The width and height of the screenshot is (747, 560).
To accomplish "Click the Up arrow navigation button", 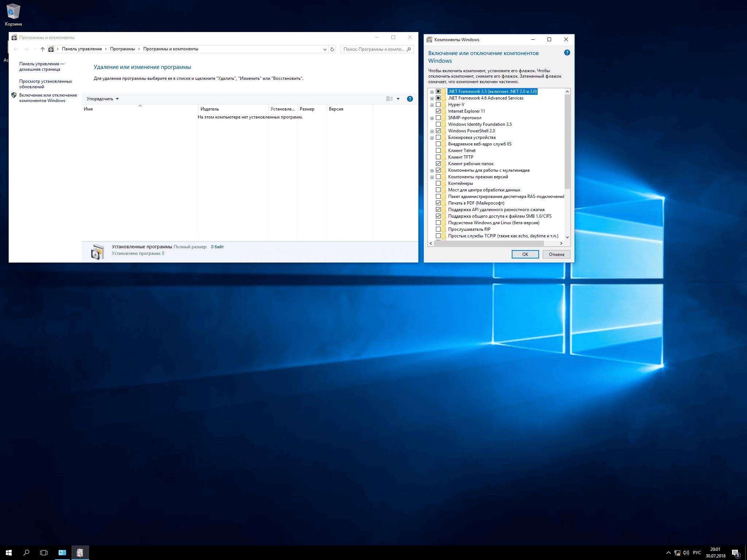I will (43, 49).
